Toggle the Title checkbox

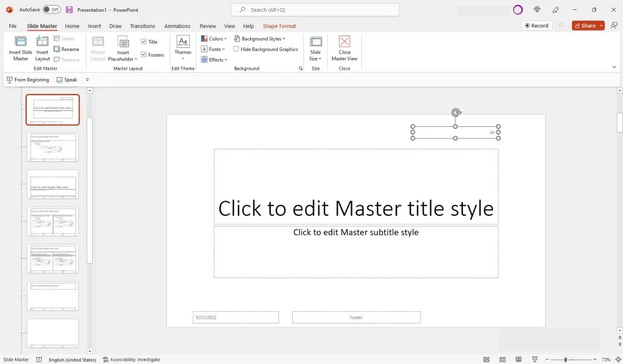tap(144, 41)
